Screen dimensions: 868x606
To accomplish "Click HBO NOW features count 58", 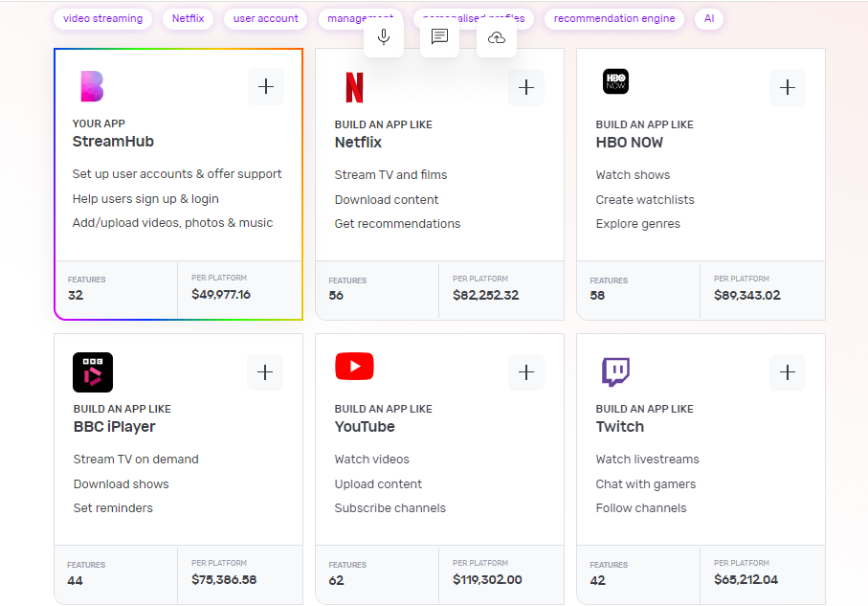I will [597, 296].
